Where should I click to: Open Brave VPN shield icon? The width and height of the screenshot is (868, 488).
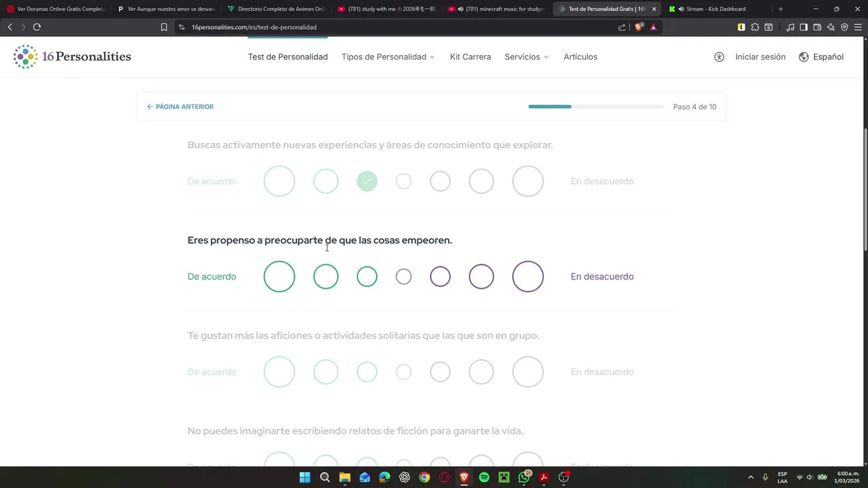(844, 27)
